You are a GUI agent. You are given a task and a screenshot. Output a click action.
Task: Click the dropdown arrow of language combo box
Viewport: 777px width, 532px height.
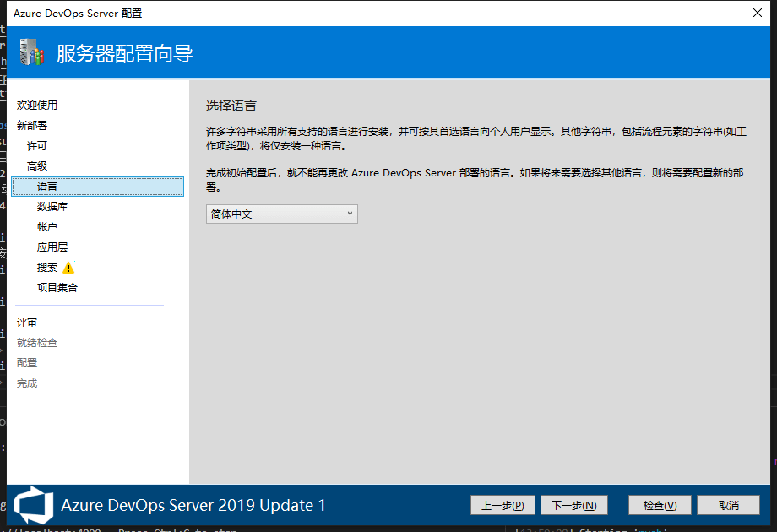coord(350,214)
